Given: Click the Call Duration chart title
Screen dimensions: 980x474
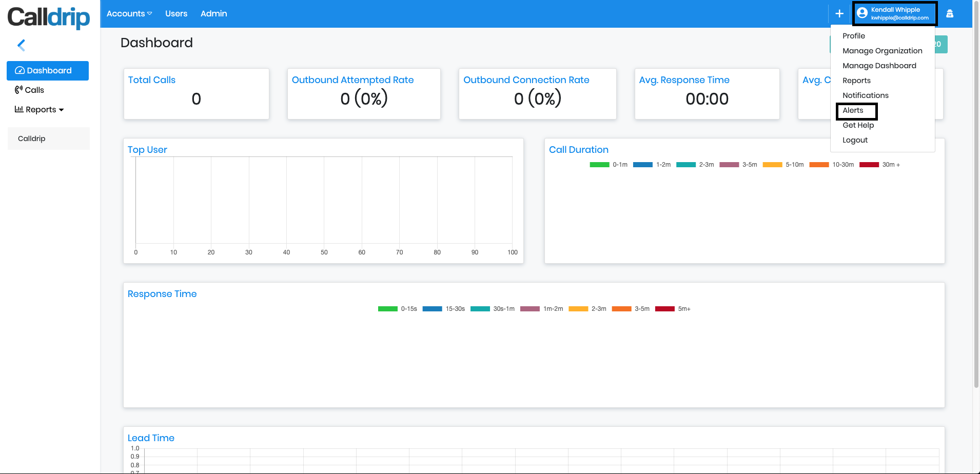Looking at the screenshot, I should click(579, 150).
